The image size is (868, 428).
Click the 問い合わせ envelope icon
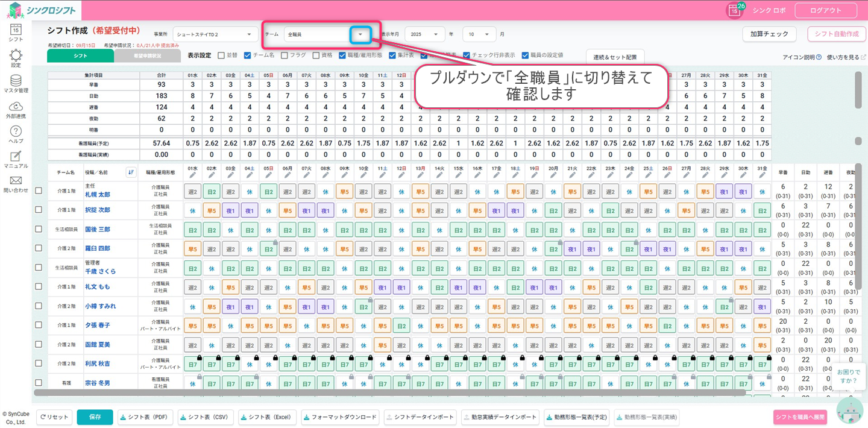[x=16, y=181]
